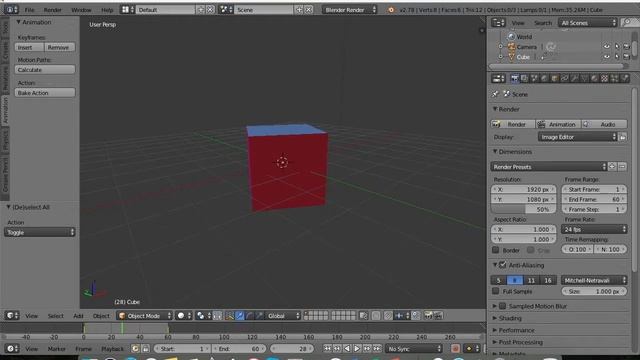Click the Animation render button
The image size is (640, 360).
point(558,124)
